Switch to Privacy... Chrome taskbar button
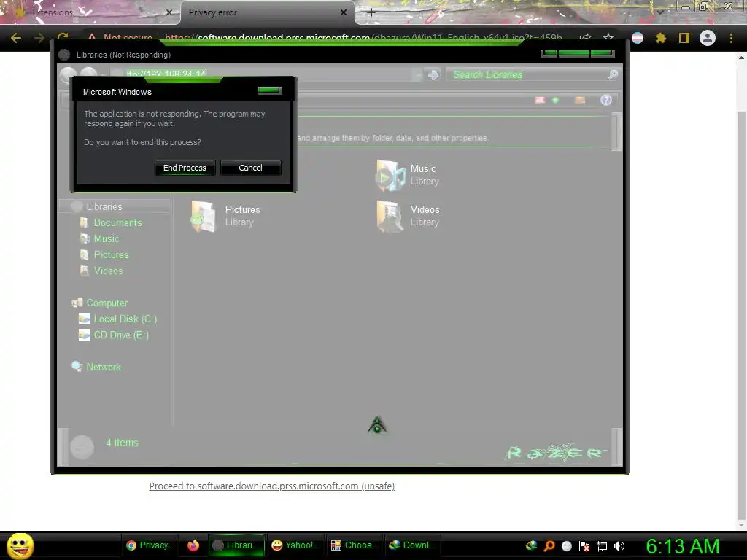Image resolution: width=747 pixels, height=560 pixels. (x=150, y=545)
